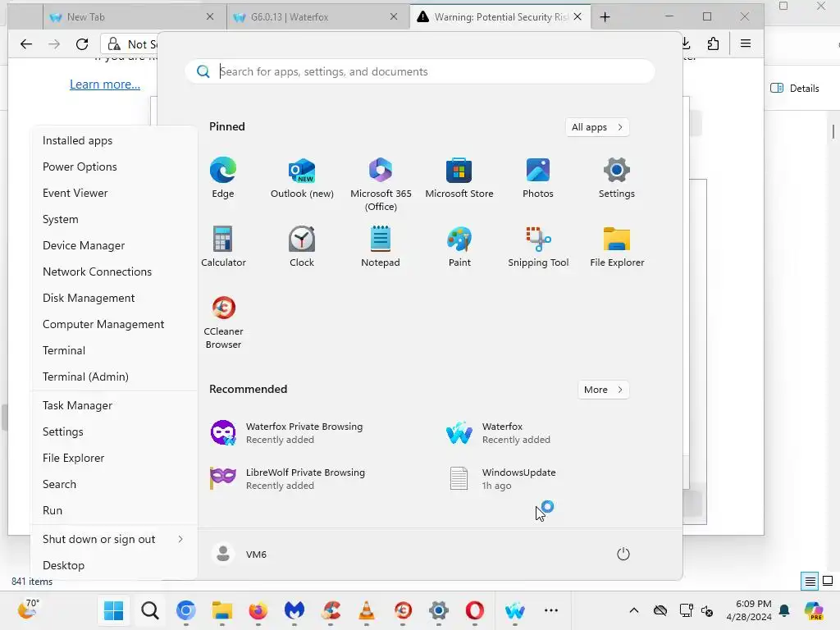The image size is (840, 630).
Task: Switch File Explorer to large icons view
Action: pyautogui.click(x=828, y=581)
